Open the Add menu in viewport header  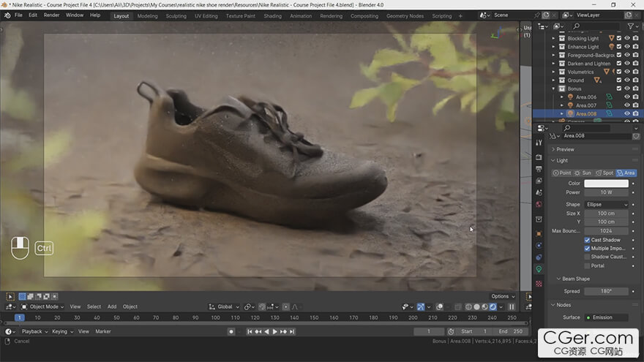[x=112, y=306]
